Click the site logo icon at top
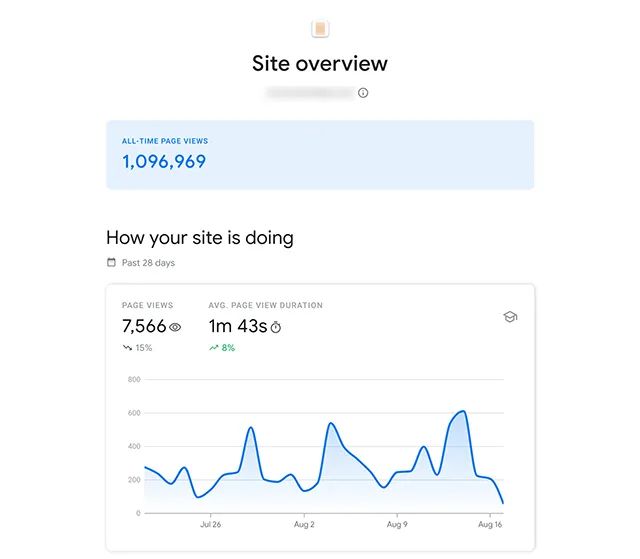Screen dimensions: 640x559 pyautogui.click(x=320, y=29)
